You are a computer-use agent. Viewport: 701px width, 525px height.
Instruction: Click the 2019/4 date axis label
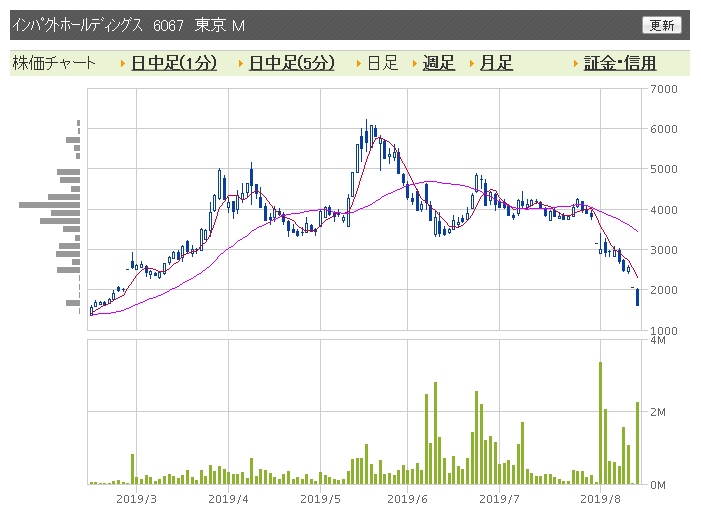228,499
